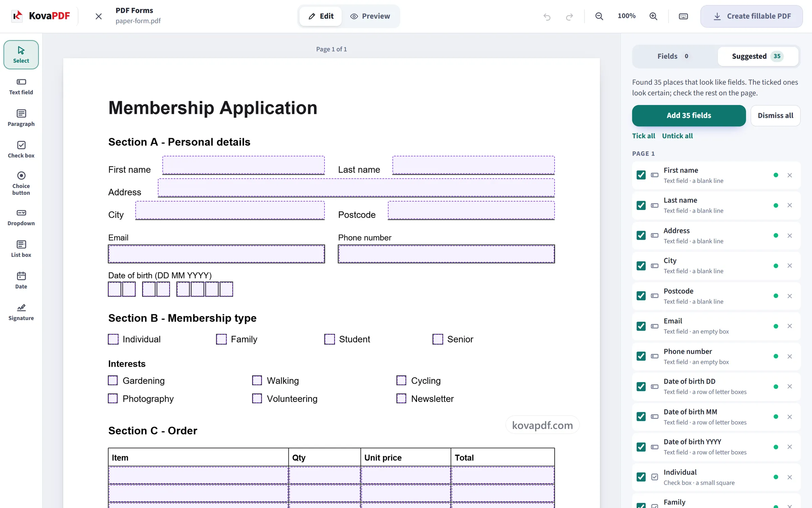
Task: Select the Newsletter checkbox on the page
Action: (401, 398)
